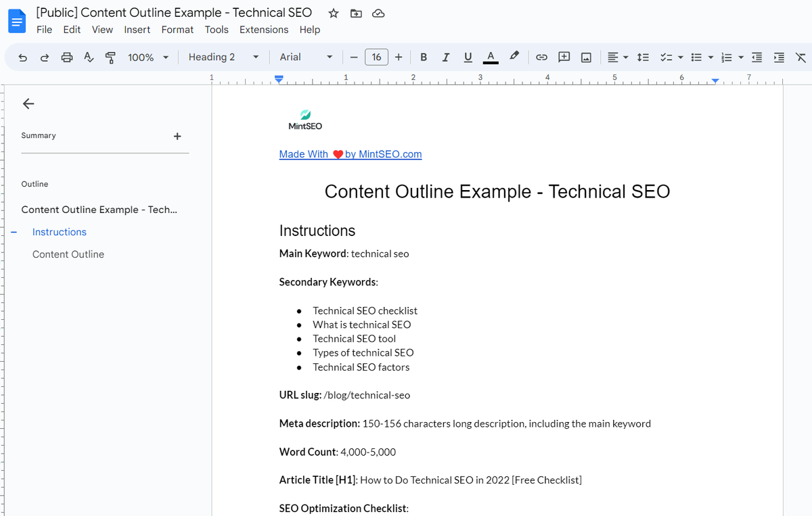Decrease the paragraph indent

(757, 57)
